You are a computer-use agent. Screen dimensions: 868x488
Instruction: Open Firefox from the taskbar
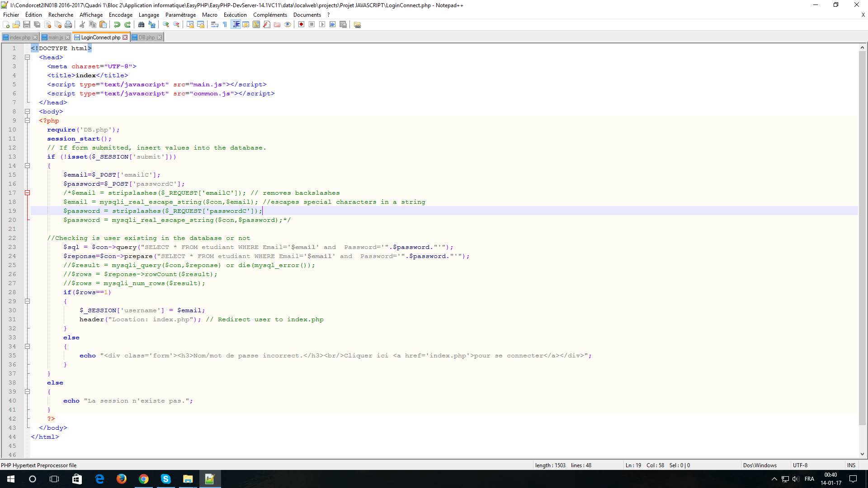[122, 479]
